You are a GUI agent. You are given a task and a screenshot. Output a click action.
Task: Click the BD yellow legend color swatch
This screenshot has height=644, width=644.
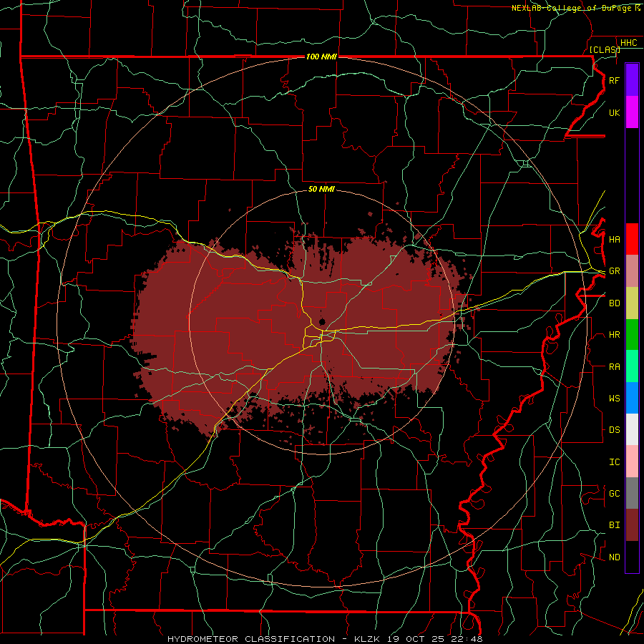(632, 303)
